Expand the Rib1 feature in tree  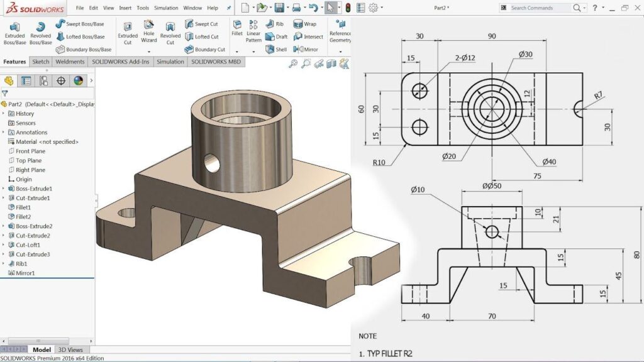[4, 264]
